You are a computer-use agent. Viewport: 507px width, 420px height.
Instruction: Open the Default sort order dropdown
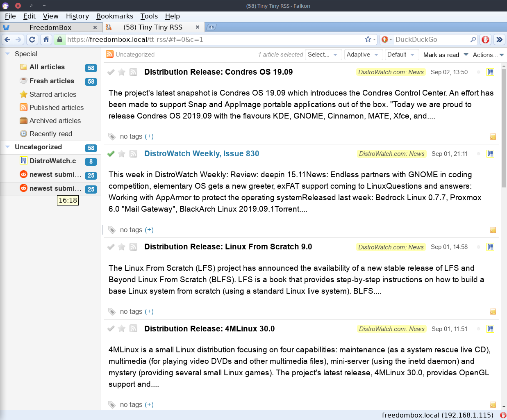[401, 55]
